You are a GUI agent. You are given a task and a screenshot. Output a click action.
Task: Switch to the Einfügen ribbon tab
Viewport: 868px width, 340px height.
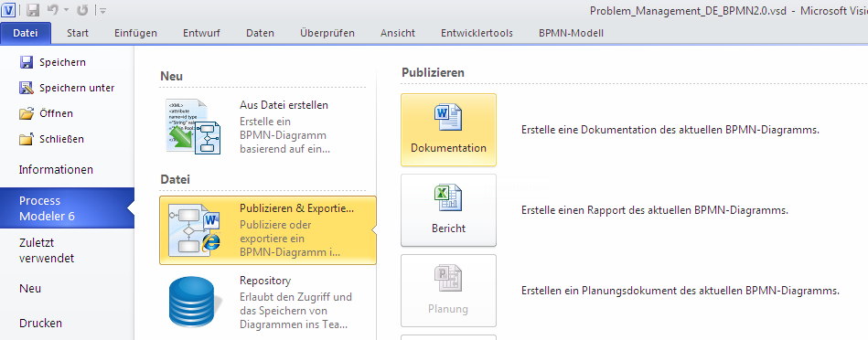pos(135,33)
